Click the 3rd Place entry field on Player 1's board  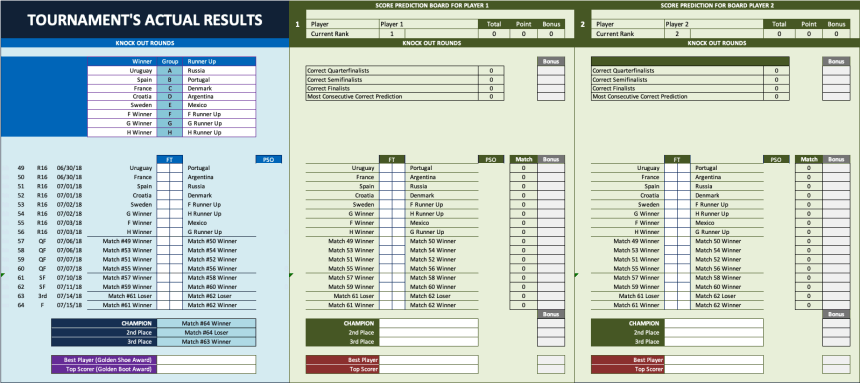428,342
